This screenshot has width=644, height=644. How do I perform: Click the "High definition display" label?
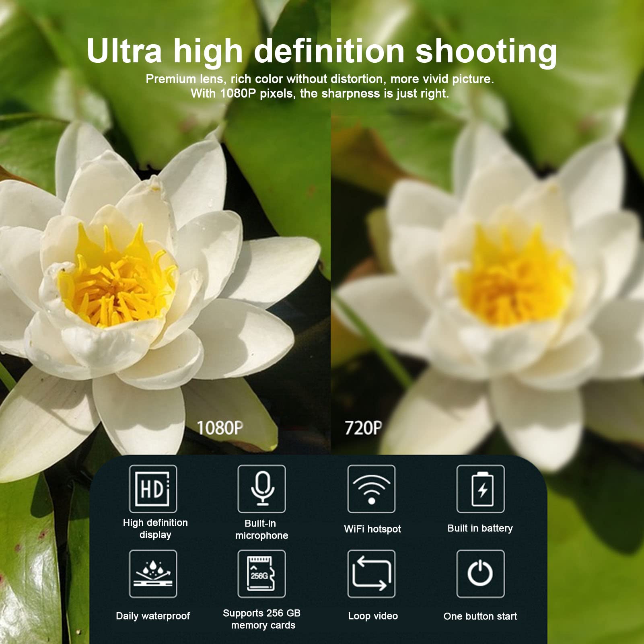pos(155,529)
